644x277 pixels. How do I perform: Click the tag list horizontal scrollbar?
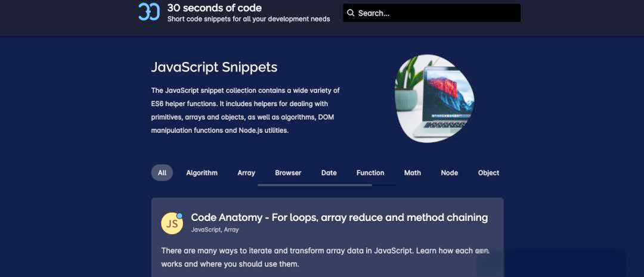pos(315,185)
